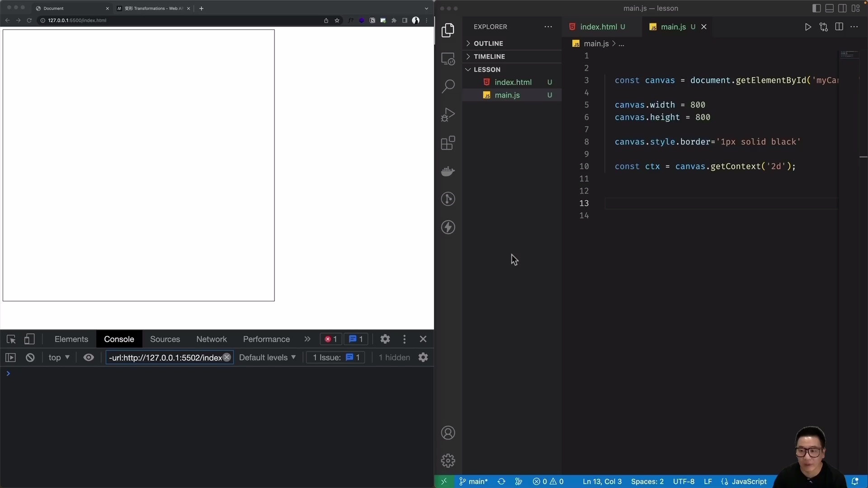This screenshot has height=488, width=868.
Task: Activate DevTools inspect element picker
Action: (11, 339)
